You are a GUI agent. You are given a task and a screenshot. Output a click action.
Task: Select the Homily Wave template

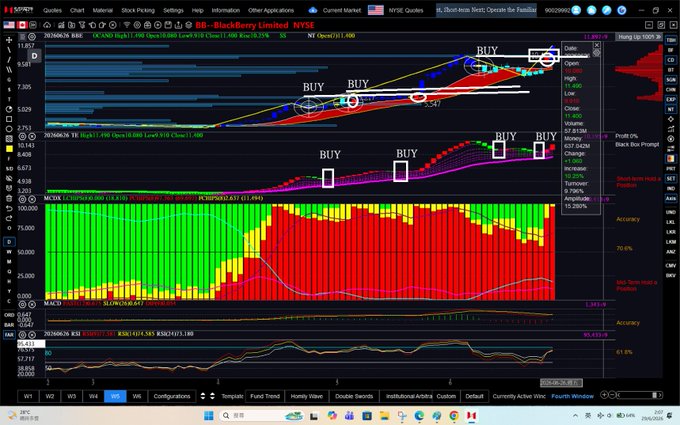(x=307, y=396)
